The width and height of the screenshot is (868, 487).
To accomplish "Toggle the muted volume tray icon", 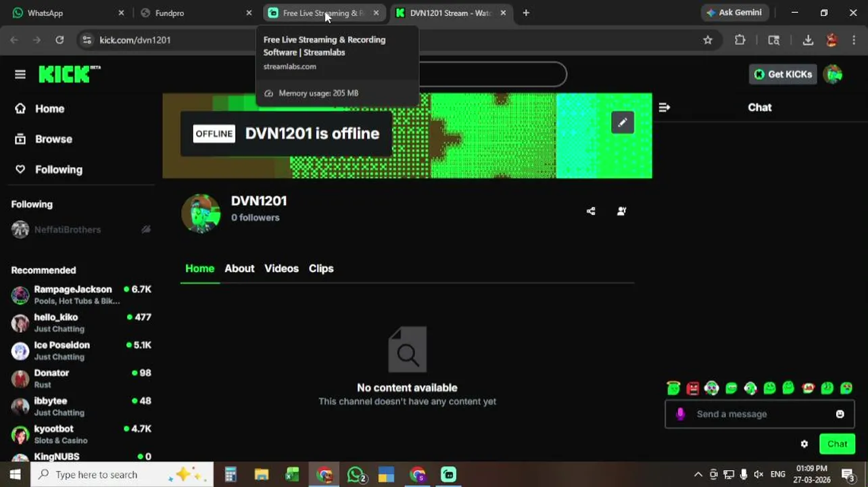I will click(758, 475).
